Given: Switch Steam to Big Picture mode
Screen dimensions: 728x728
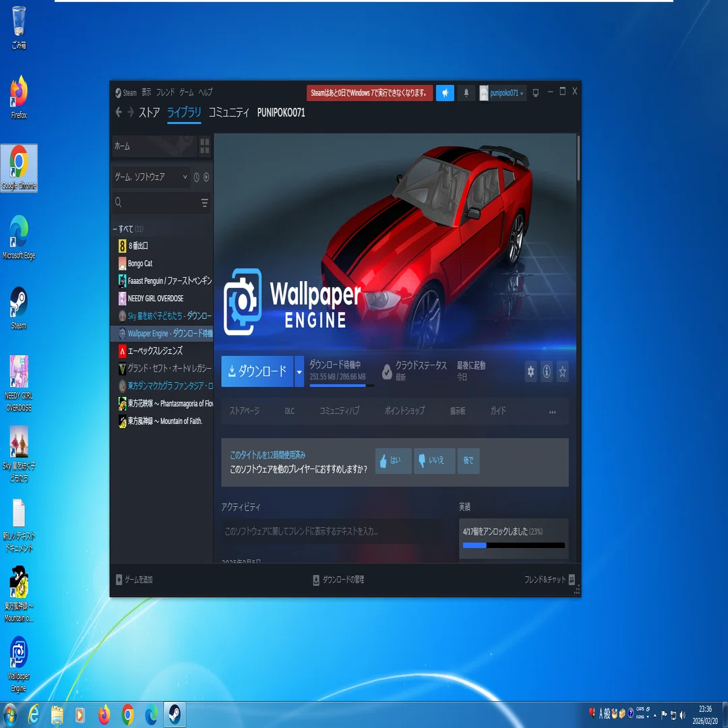Looking at the screenshot, I should 535,93.
